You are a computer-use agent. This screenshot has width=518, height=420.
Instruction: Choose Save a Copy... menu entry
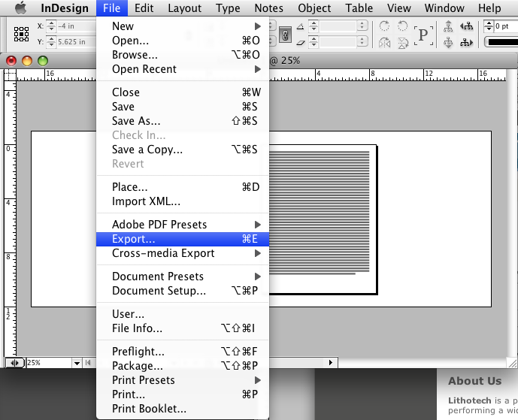pyautogui.click(x=183, y=150)
